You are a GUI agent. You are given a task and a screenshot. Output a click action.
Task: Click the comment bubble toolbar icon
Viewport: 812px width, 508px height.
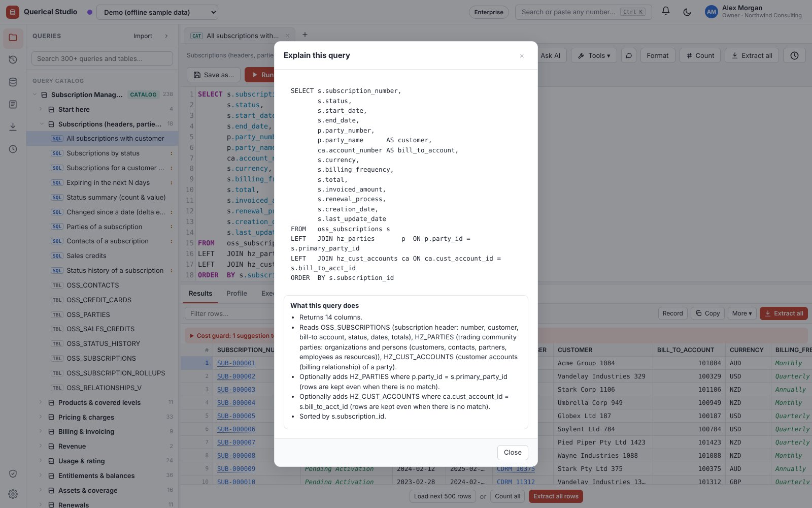pyautogui.click(x=629, y=56)
